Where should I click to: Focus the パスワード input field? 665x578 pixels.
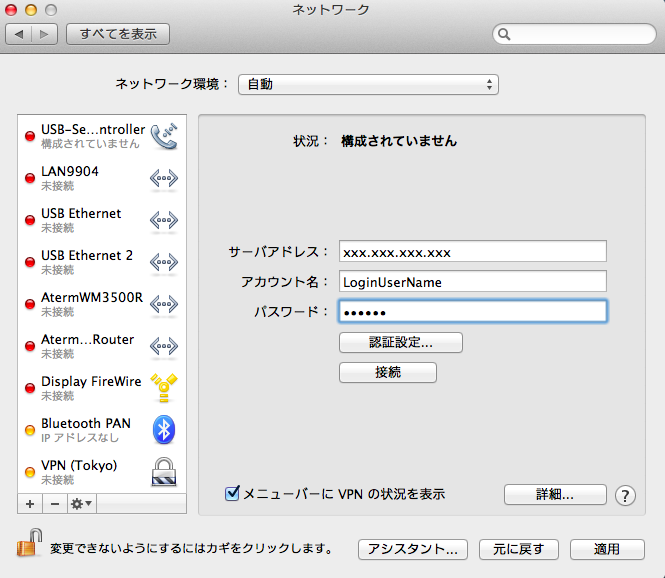(473, 311)
